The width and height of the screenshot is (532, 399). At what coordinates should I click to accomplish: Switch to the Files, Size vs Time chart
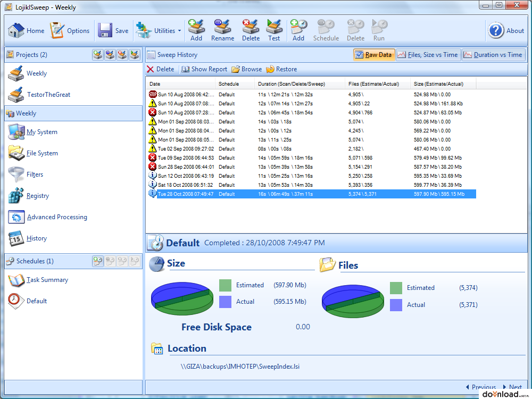[428, 55]
